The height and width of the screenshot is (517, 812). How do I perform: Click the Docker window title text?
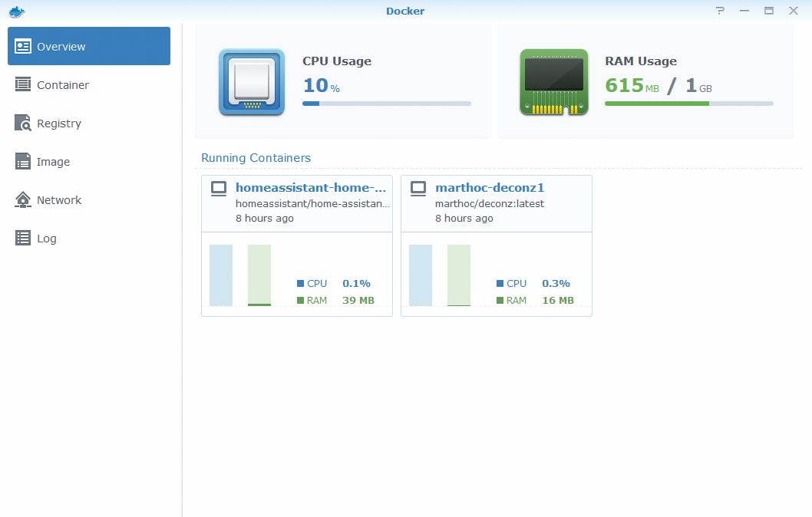405,11
